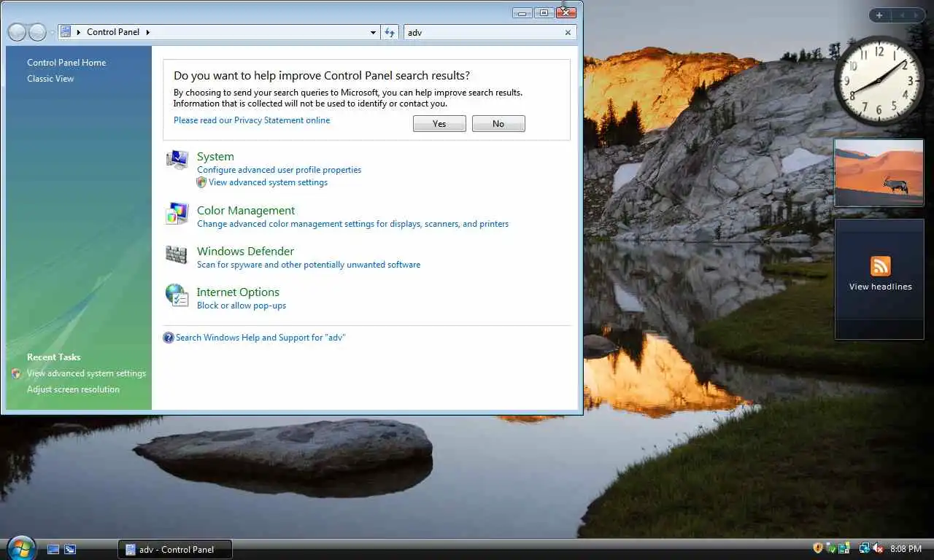Click the analog clock gadget
The image size is (934, 560).
point(879,81)
